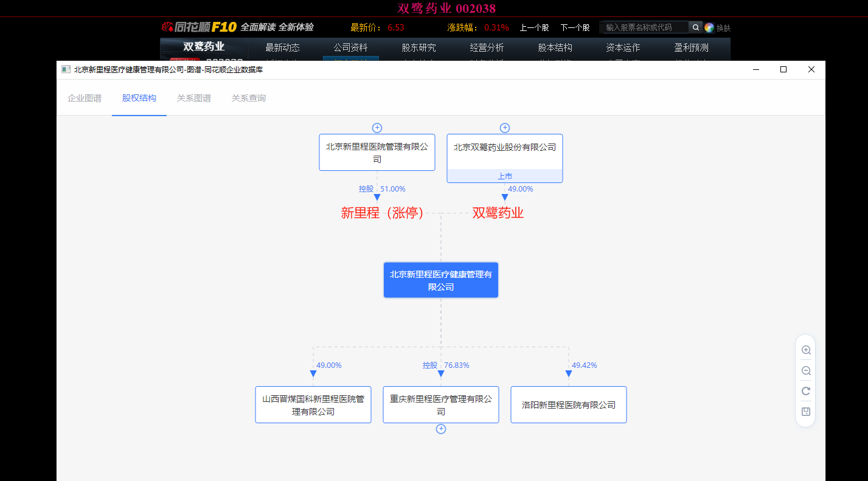Click the 控股 76.83% share label
Image resolution: width=868 pixels, height=481 pixels.
click(x=446, y=365)
